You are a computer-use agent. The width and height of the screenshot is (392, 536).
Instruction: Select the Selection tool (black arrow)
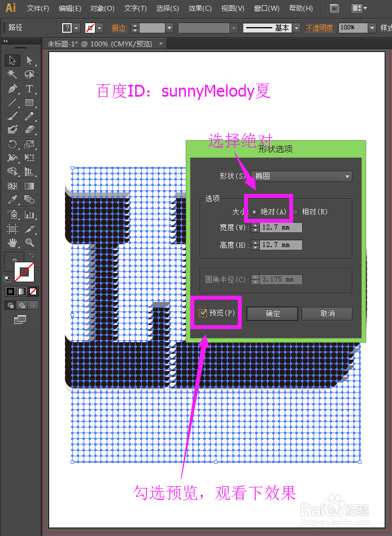pyautogui.click(x=12, y=60)
